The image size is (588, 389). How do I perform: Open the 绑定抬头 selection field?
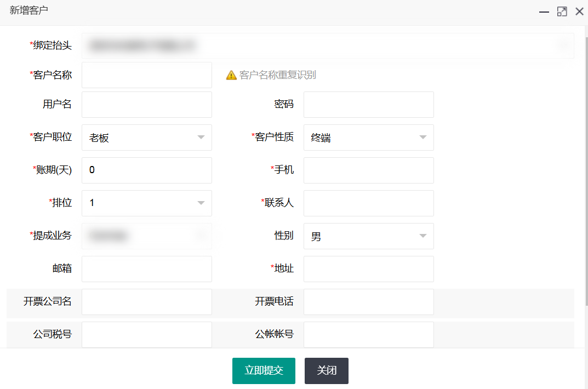[x=327, y=45]
